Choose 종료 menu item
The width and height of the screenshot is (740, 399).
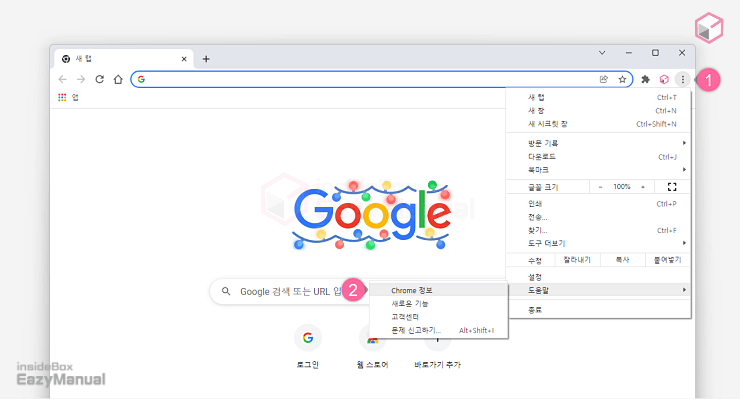click(x=598, y=310)
